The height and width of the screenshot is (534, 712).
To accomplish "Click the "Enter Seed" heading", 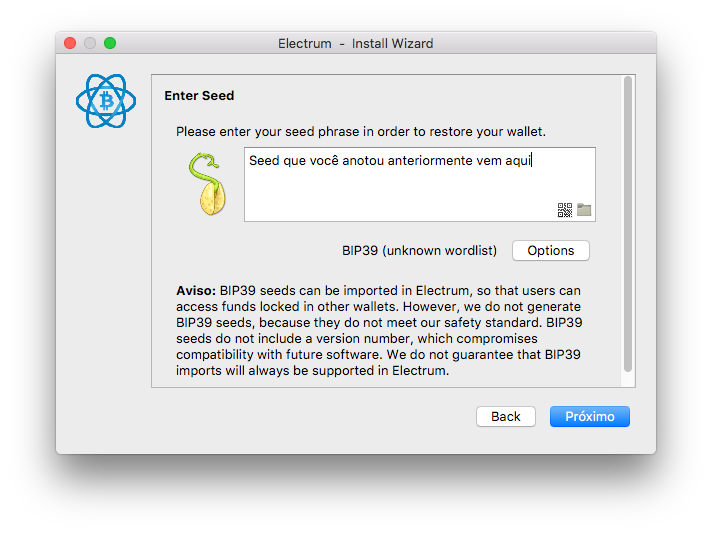I will [199, 96].
